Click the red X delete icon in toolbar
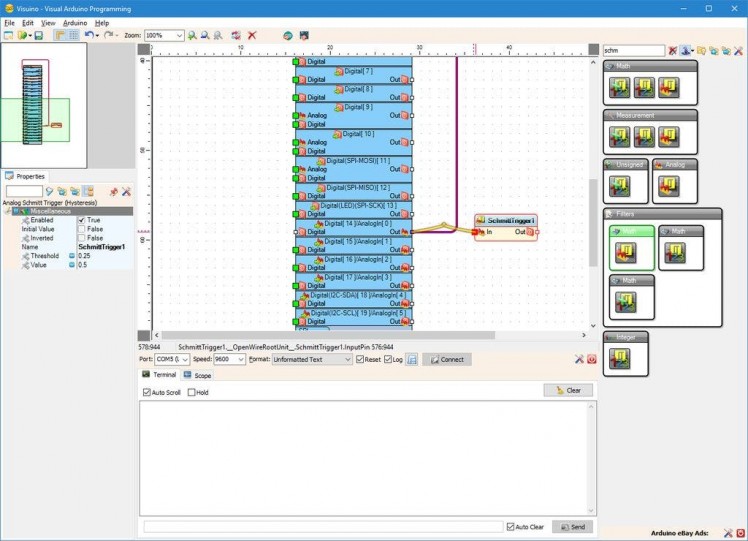This screenshot has width=748, height=541. tap(252, 35)
